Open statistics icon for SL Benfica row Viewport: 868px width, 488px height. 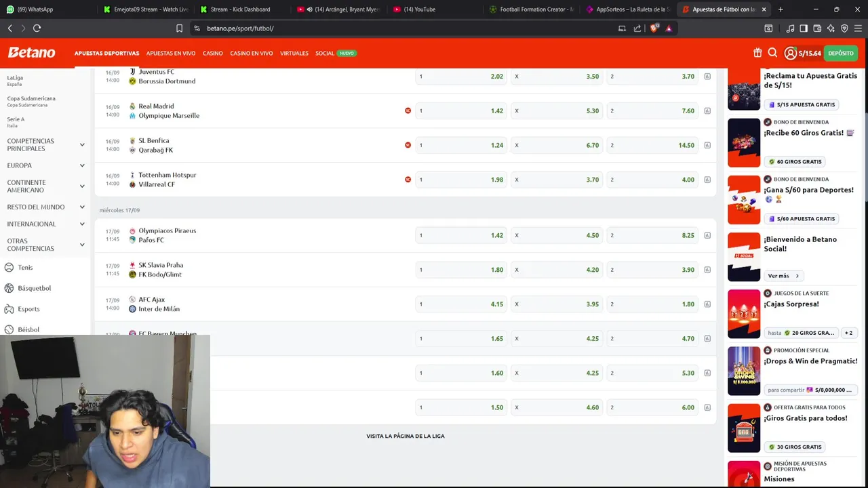click(x=707, y=145)
